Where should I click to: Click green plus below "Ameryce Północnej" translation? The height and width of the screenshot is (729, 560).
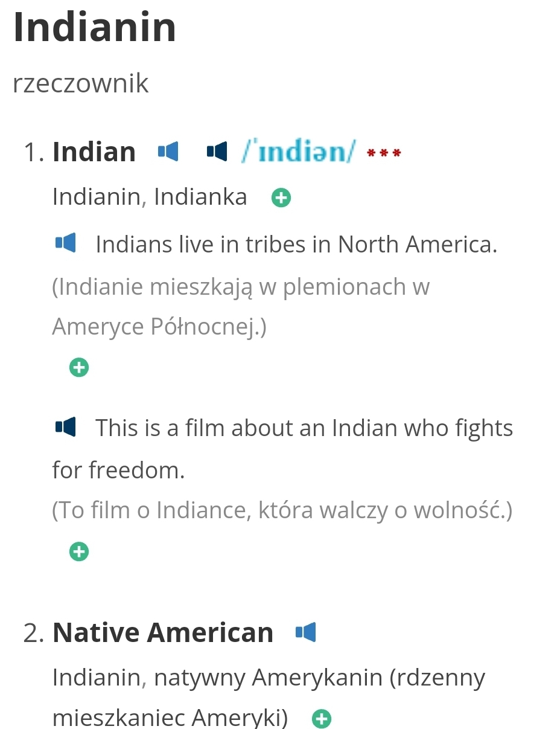click(x=79, y=367)
